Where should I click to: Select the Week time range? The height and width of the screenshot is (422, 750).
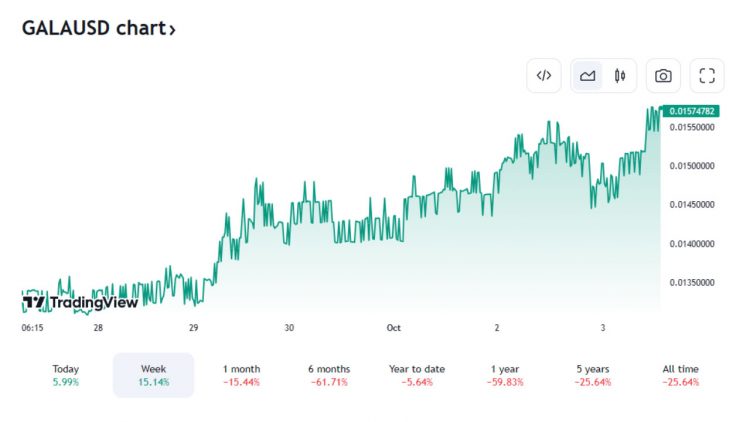coord(154,375)
